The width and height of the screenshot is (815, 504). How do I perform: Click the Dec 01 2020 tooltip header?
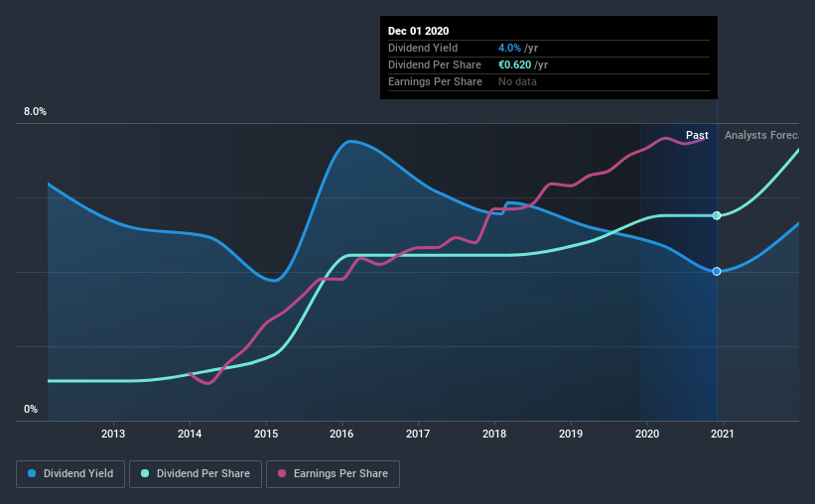(x=418, y=31)
